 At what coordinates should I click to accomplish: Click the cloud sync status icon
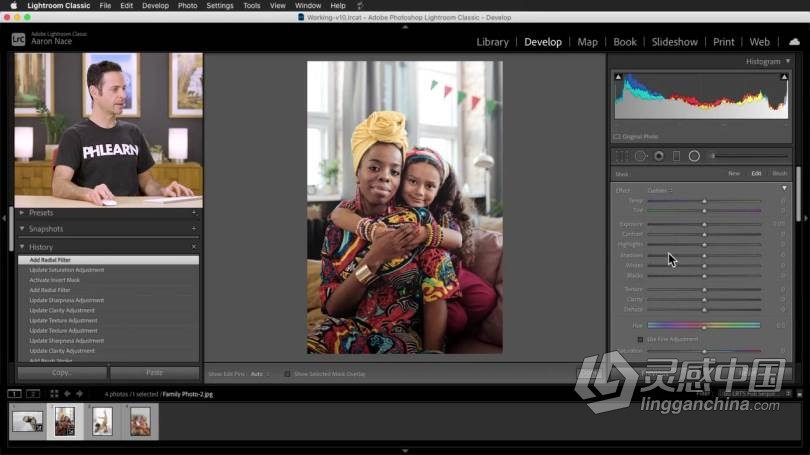(795, 42)
